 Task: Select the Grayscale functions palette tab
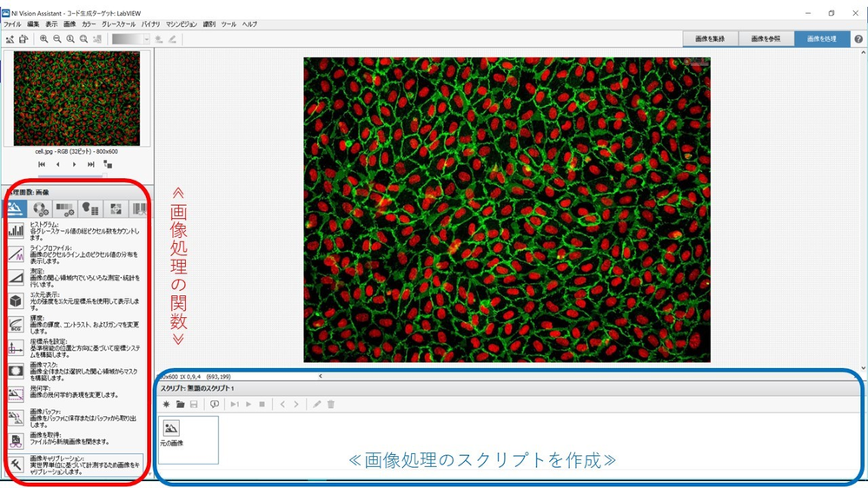[65, 208]
